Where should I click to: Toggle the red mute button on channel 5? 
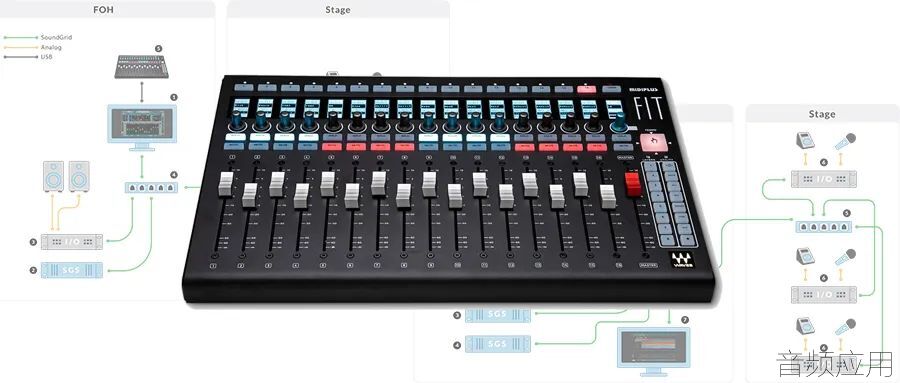click(332, 147)
